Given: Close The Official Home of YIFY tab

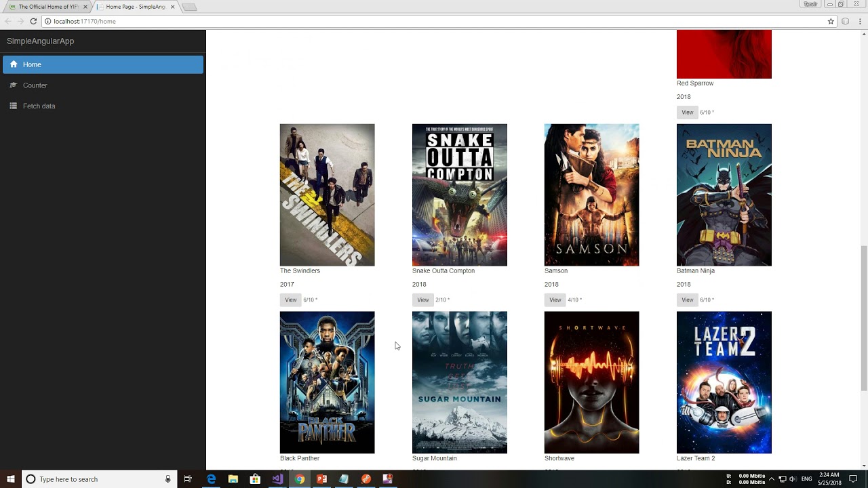Looking at the screenshot, I should [x=85, y=7].
